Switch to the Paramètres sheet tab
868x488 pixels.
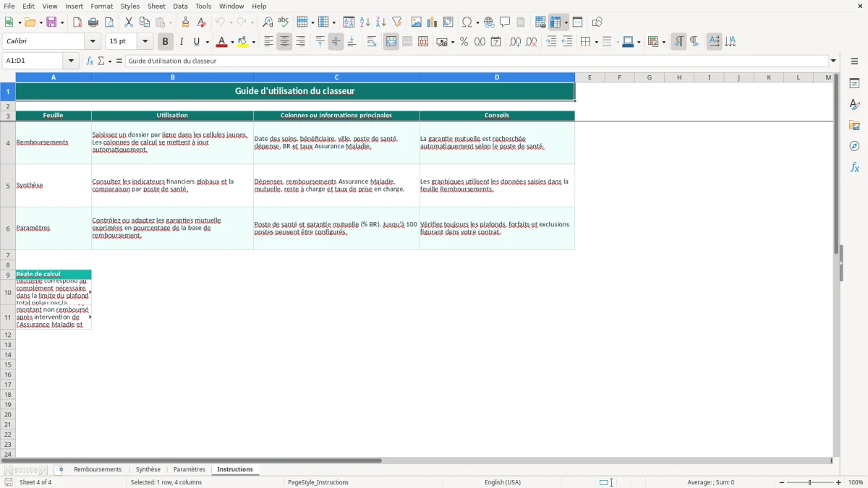190,469
